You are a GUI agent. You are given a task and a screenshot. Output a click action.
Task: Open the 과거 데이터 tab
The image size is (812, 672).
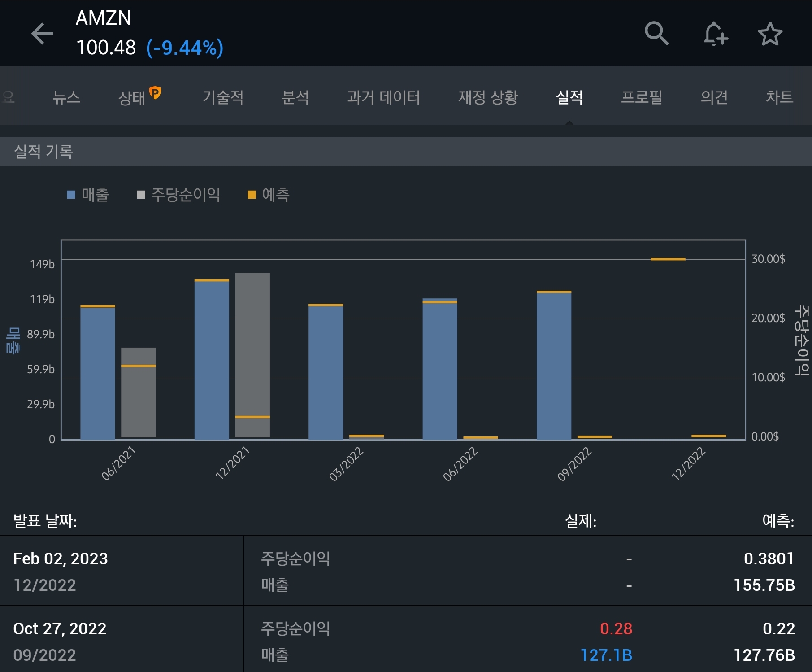pos(383,97)
